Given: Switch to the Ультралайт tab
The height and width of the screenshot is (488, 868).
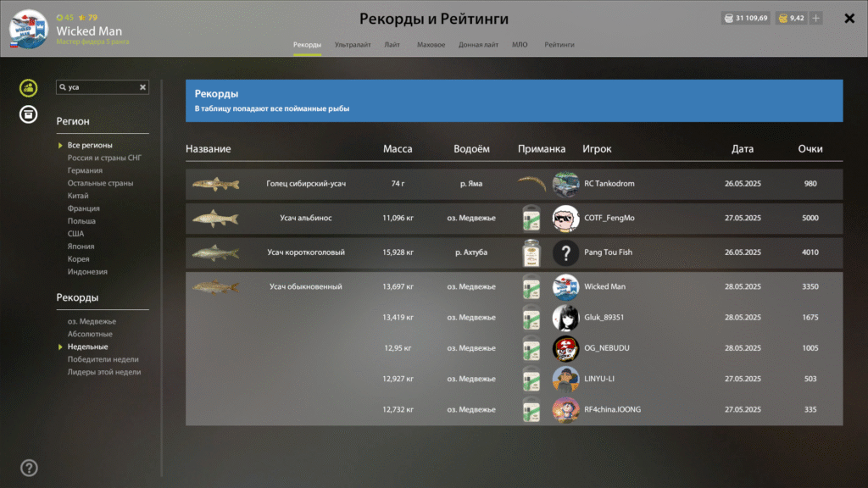Looking at the screenshot, I should 353,45.
